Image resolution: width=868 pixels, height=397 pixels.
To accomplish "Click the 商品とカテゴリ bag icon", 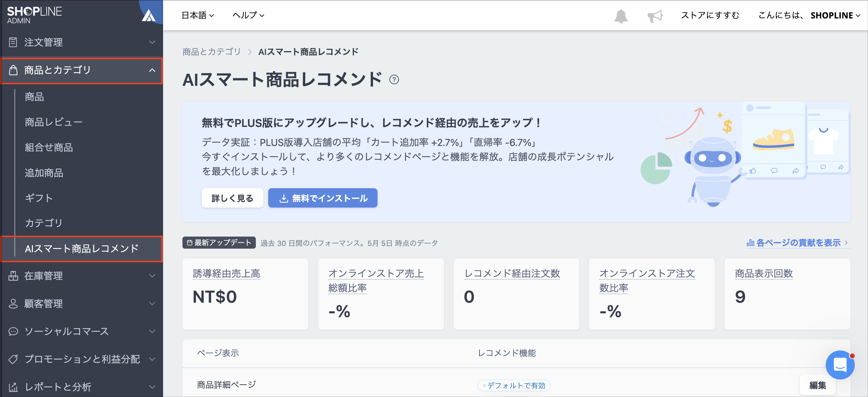I will point(13,70).
